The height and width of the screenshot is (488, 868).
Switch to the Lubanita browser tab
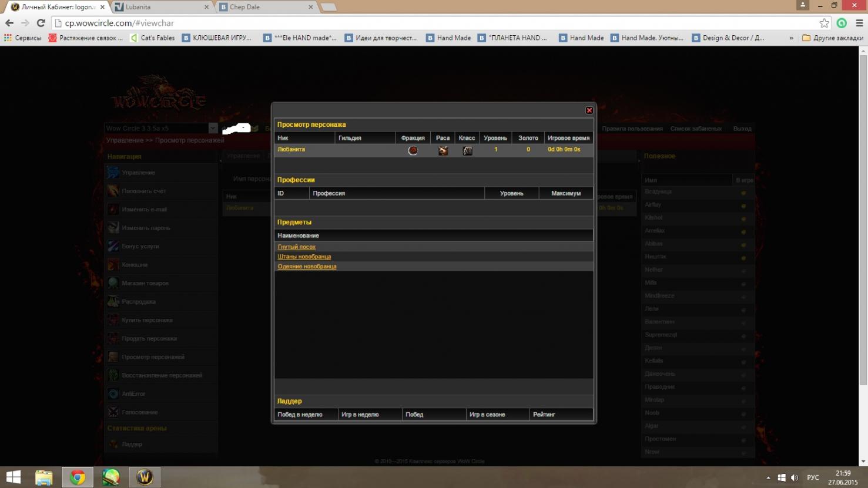[159, 7]
